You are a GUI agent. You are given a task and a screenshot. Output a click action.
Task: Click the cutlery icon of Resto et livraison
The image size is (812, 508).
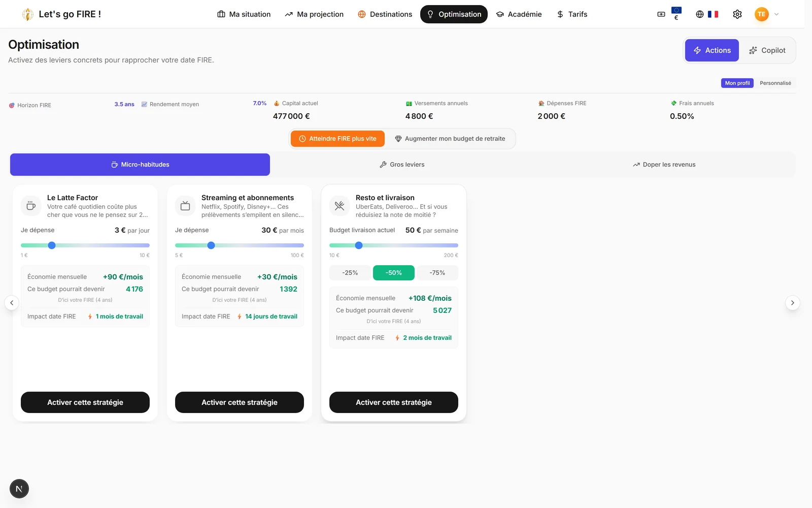(340, 206)
